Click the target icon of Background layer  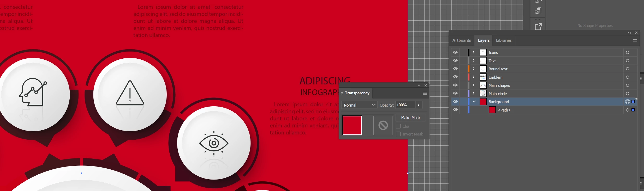point(627,102)
